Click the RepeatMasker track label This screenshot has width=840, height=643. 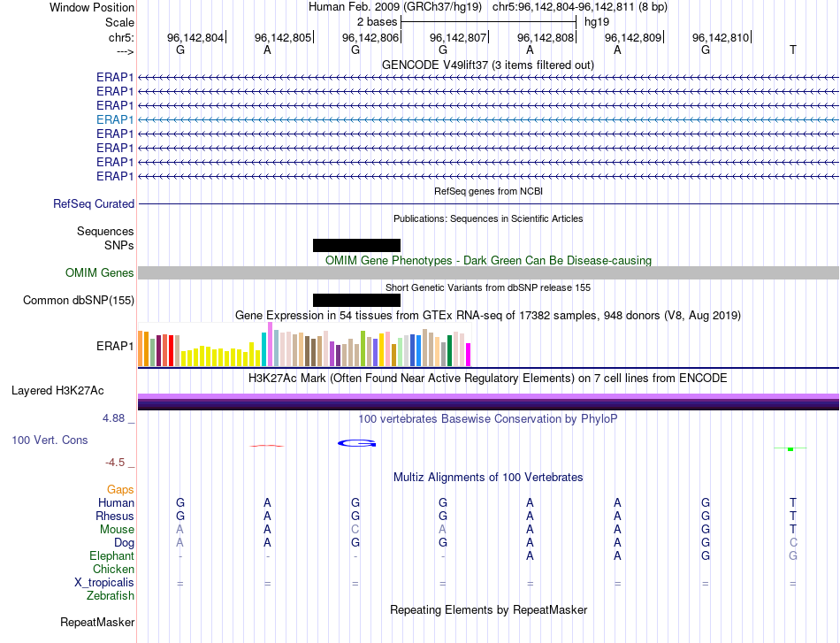click(96, 623)
